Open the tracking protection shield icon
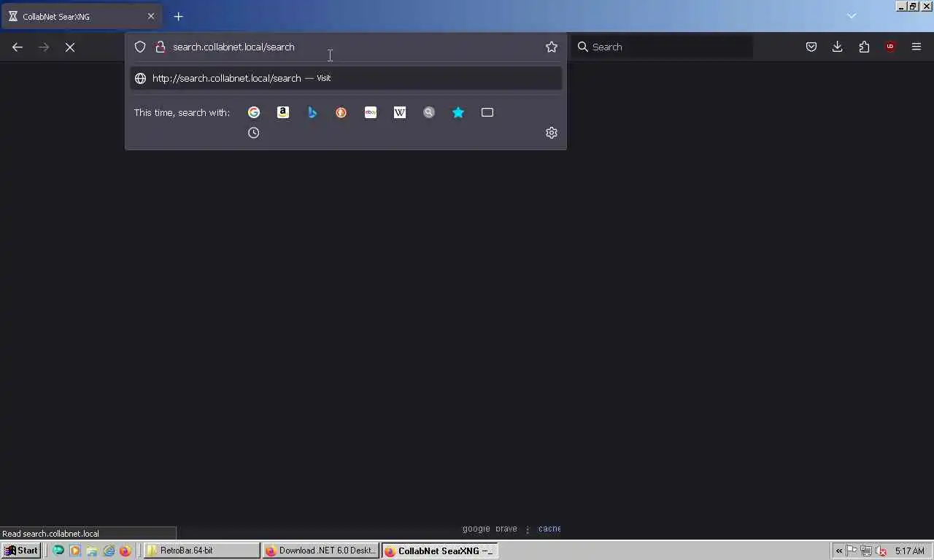 (140, 47)
